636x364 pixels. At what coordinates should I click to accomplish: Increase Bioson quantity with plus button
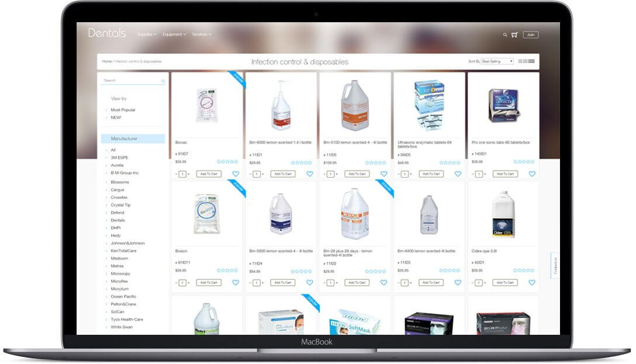pyautogui.click(x=189, y=283)
